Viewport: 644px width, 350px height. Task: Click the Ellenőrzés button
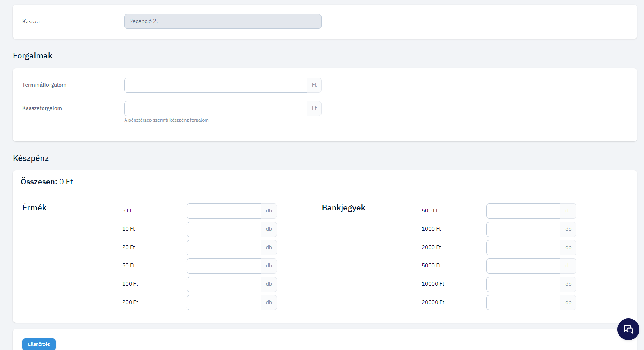click(39, 344)
